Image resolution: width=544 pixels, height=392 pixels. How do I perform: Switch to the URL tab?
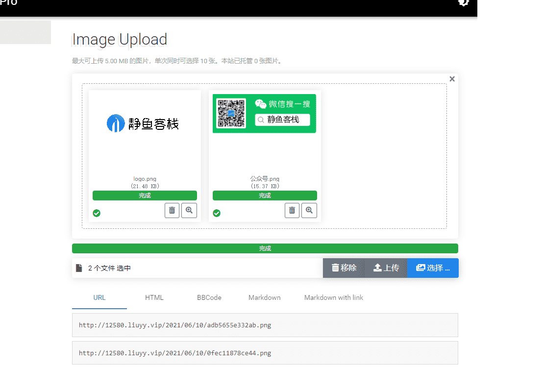point(99,297)
